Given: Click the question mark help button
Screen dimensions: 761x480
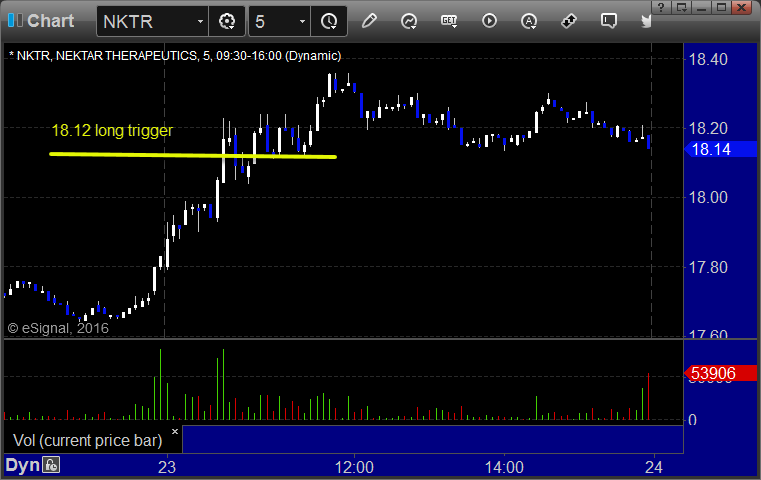Looking at the screenshot, I should point(661,7).
